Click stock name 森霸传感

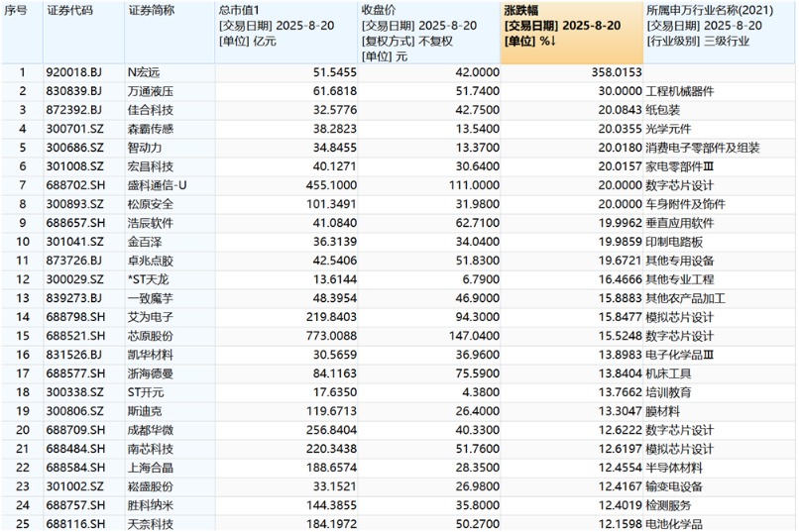[x=151, y=129]
